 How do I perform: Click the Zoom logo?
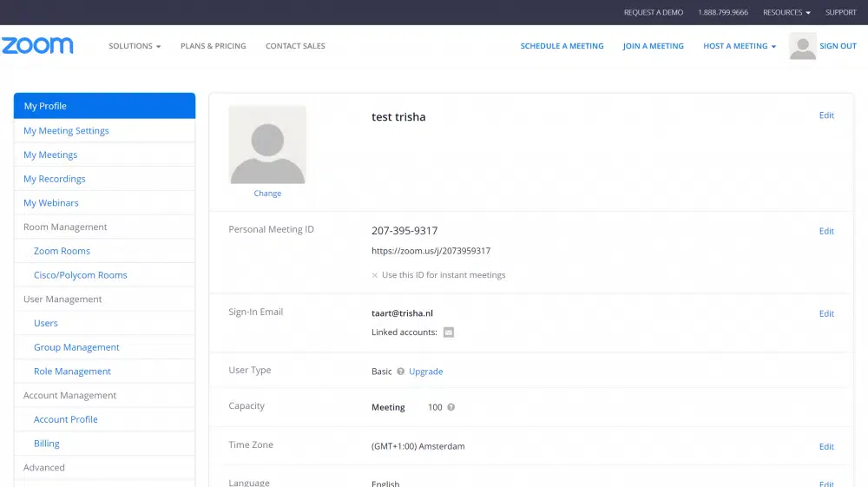[x=37, y=46]
